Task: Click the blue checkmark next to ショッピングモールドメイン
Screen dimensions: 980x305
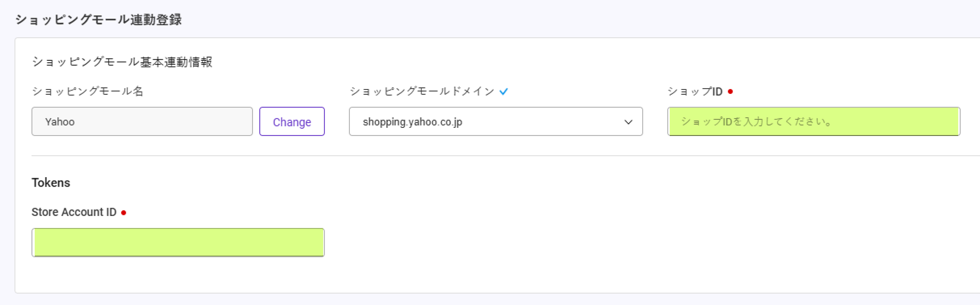Action: (503, 91)
